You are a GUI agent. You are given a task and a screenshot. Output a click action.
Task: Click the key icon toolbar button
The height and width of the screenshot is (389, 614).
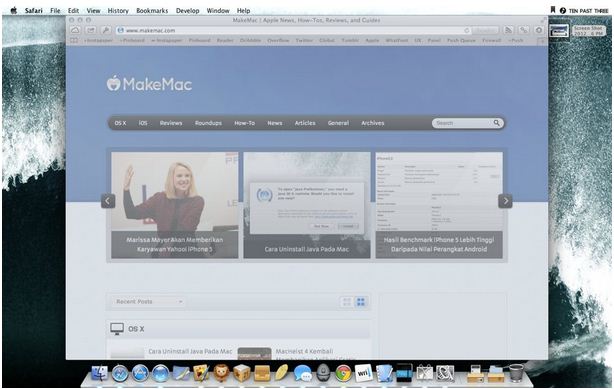click(x=105, y=30)
